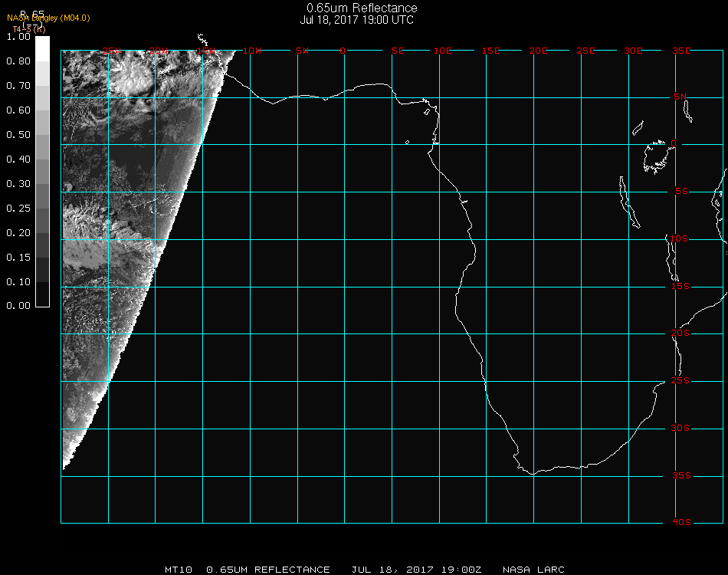Click the 5E longitude label
The width and height of the screenshot is (728, 575).
point(398,51)
